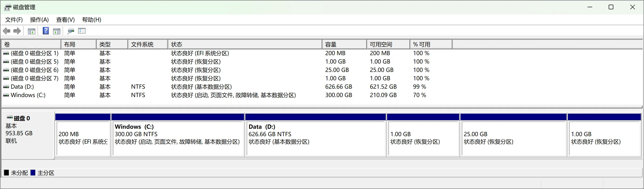Click the 300.00 GB capacity cell in list
The width and height of the screenshot is (644, 189).
(x=338, y=95)
